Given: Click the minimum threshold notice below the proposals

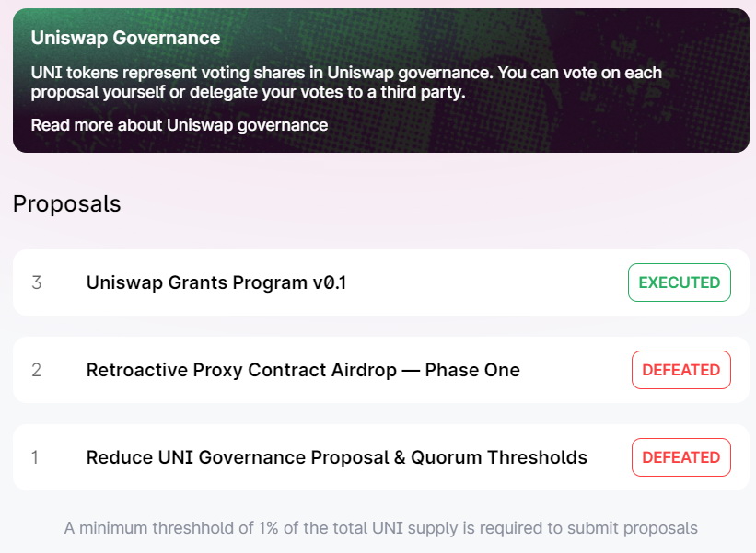Looking at the screenshot, I should (x=381, y=528).
